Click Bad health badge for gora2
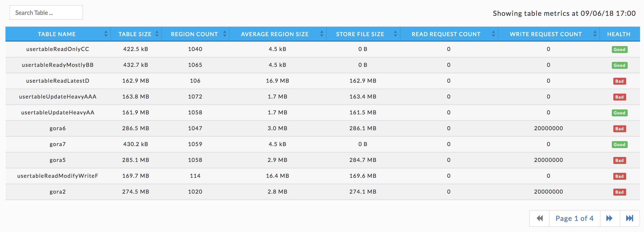644x232 pixels. tap(619, 192)
